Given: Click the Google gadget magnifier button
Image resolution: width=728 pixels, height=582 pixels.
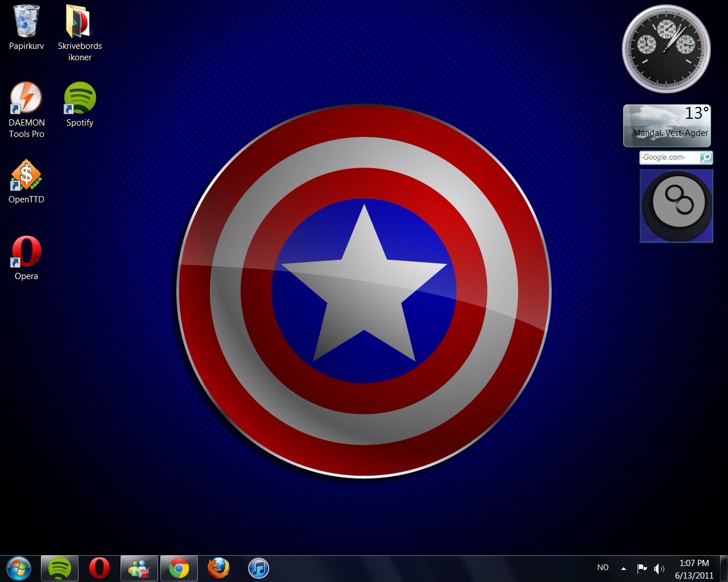Looking at the screenshot, I should pos(706,157).
